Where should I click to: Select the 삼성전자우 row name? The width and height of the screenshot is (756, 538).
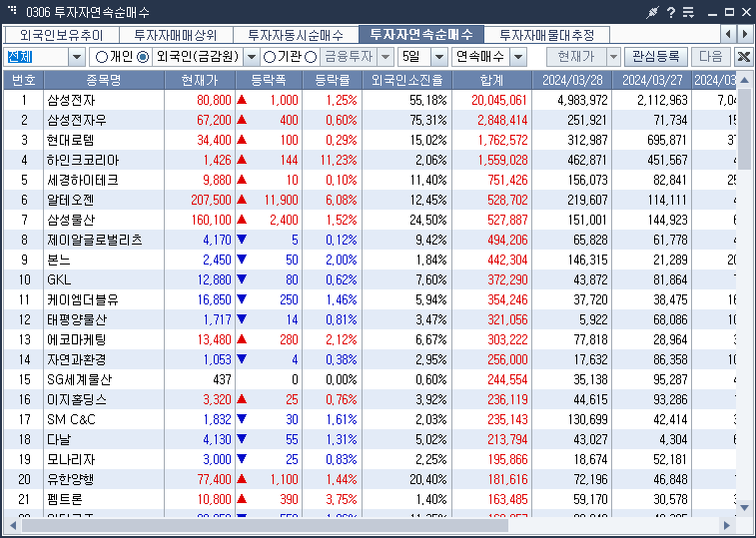point(77,120)
